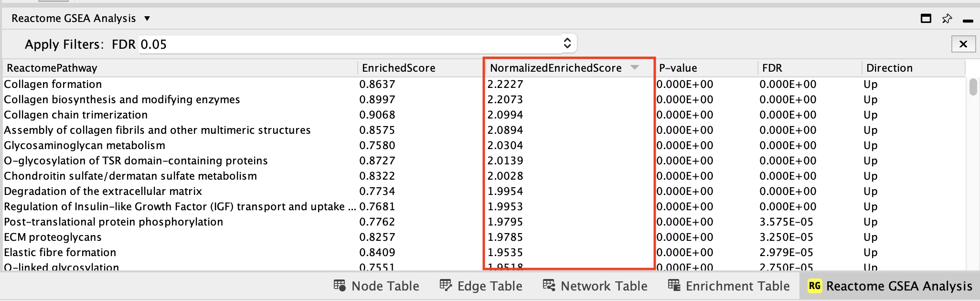Click the FDR filter stepper arrows
The width and height of the screenshot is (980, 301).
pyautogui.click(x=567, y=43)
